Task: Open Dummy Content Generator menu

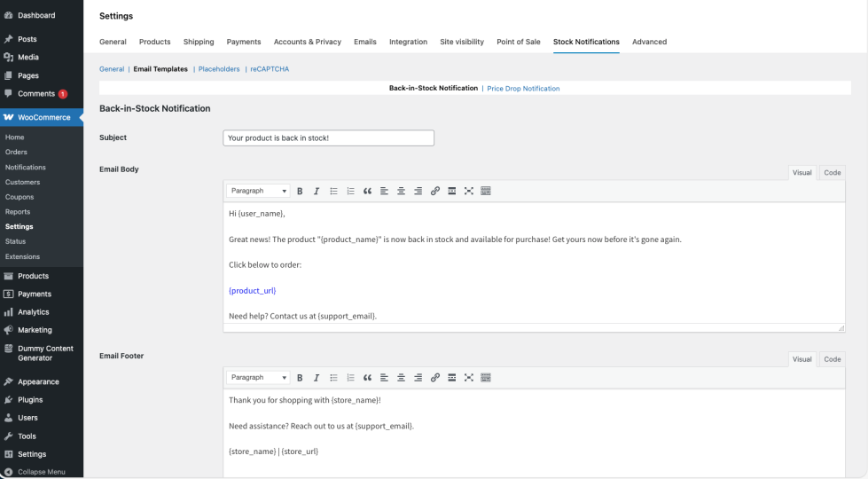Action: pos(42,353)
